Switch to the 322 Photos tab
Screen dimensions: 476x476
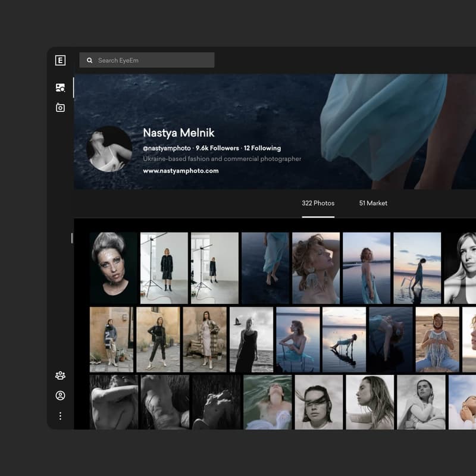[x=318, y=203]
